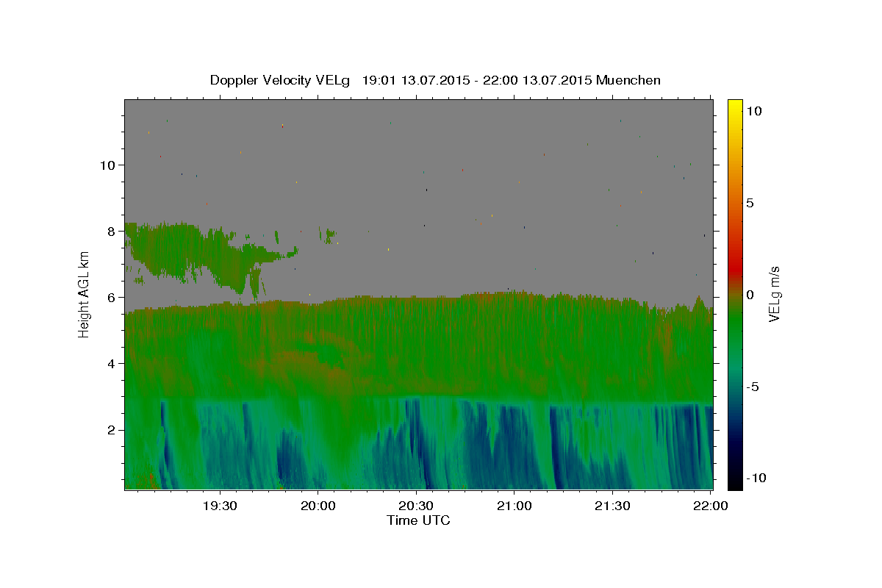Click the height tick label 10
Image resolution: width=882 pixels, height=588 pixels.
click(107, 165)
